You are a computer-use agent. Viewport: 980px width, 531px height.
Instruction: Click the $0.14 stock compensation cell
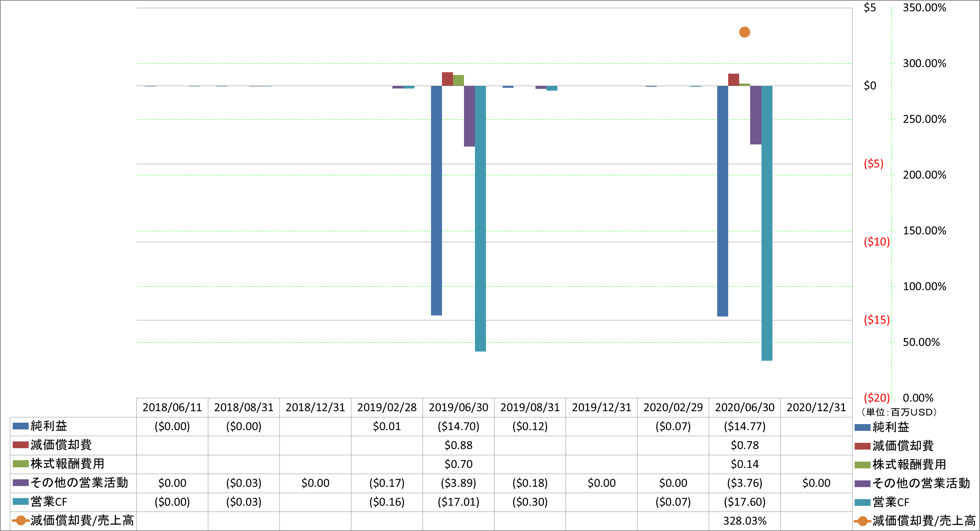[744, 464]
